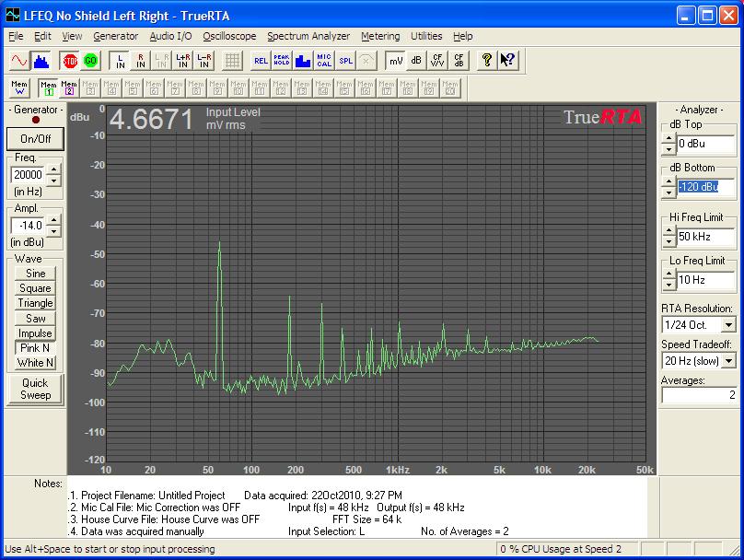Open RTA Resolution dropdown

tap(727, 325)
